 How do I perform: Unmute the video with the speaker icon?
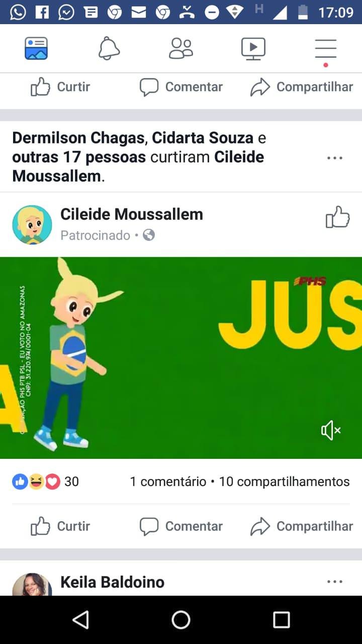[x=331, y=430]
